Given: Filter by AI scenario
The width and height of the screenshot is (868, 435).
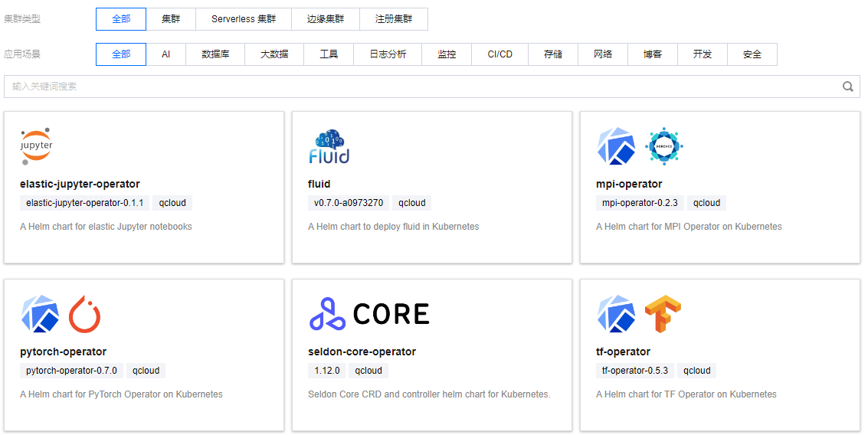Looking at the screenshot, I should tap(166, 54).
